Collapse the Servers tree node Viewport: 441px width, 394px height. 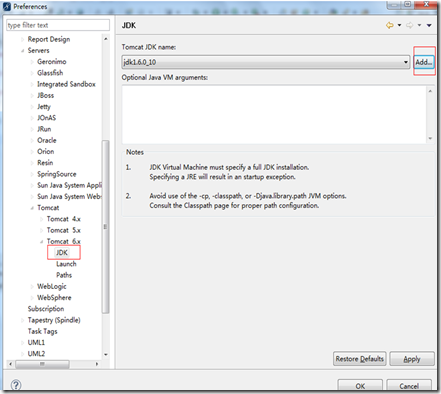point(22,51)
